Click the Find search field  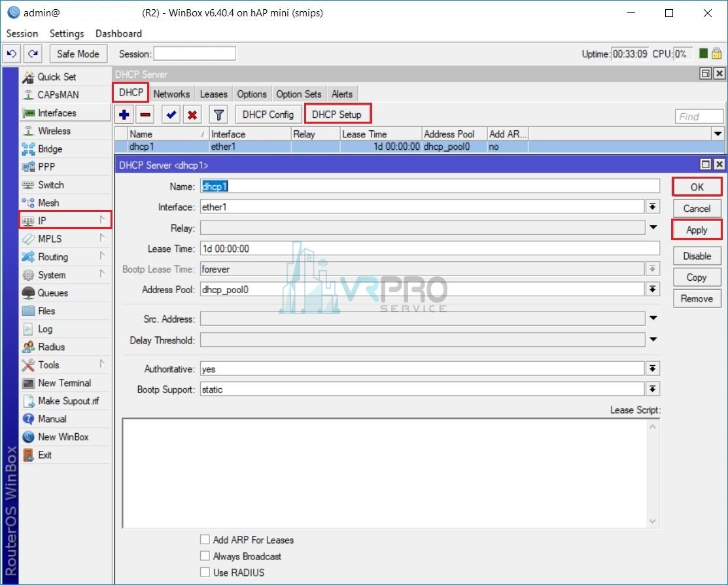pyautogui.click(x=699, y=116)
